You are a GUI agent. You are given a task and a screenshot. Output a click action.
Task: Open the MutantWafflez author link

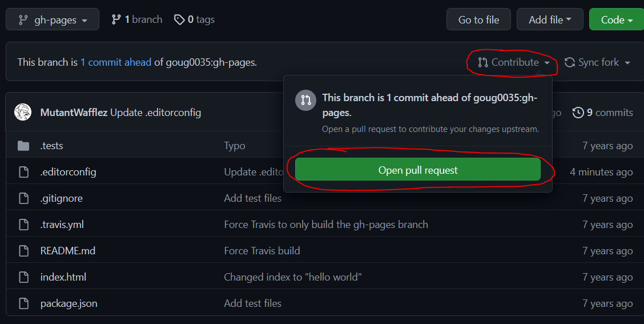(74, 112)
